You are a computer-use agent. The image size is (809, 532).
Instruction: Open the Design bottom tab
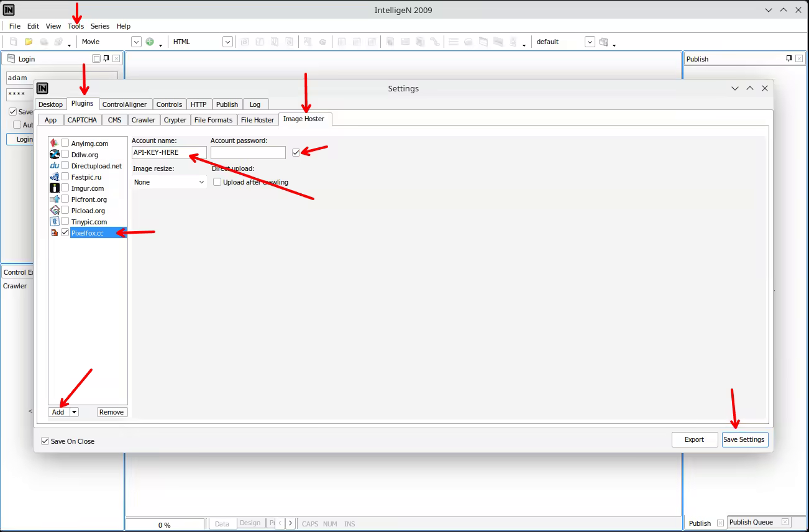(x=250, y=523)
